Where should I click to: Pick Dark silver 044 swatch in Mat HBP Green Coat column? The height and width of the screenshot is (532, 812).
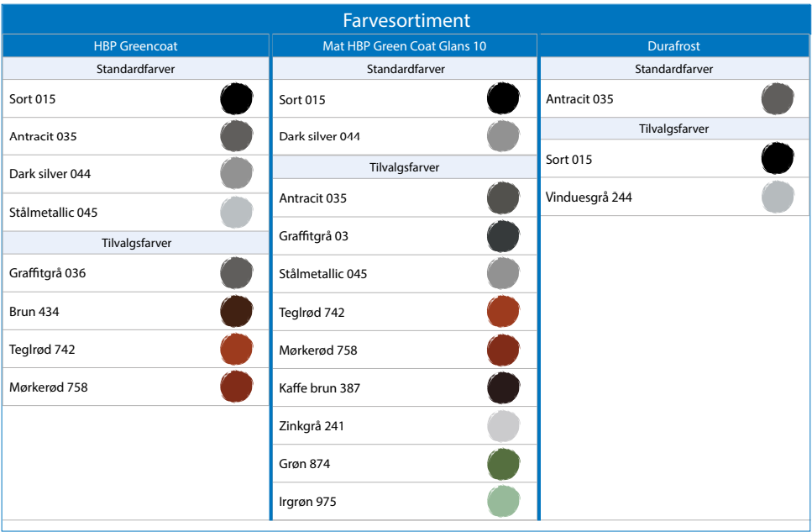coord(503,136)
